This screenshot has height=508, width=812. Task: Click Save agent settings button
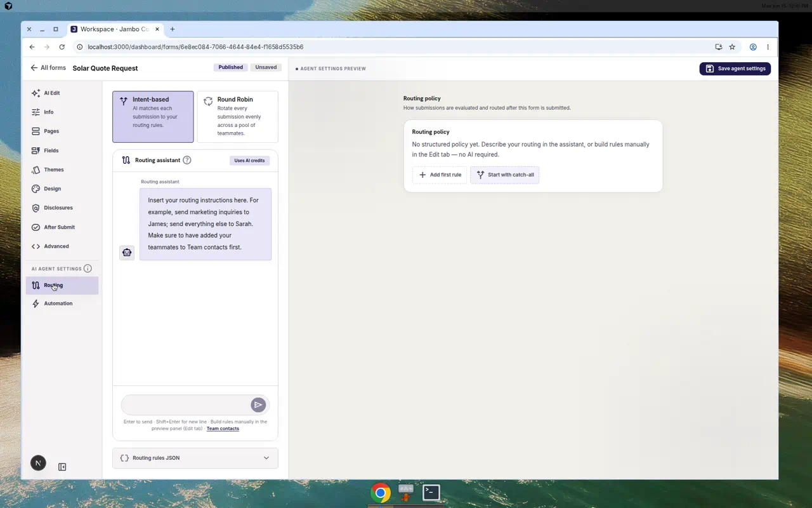[735, 69]
